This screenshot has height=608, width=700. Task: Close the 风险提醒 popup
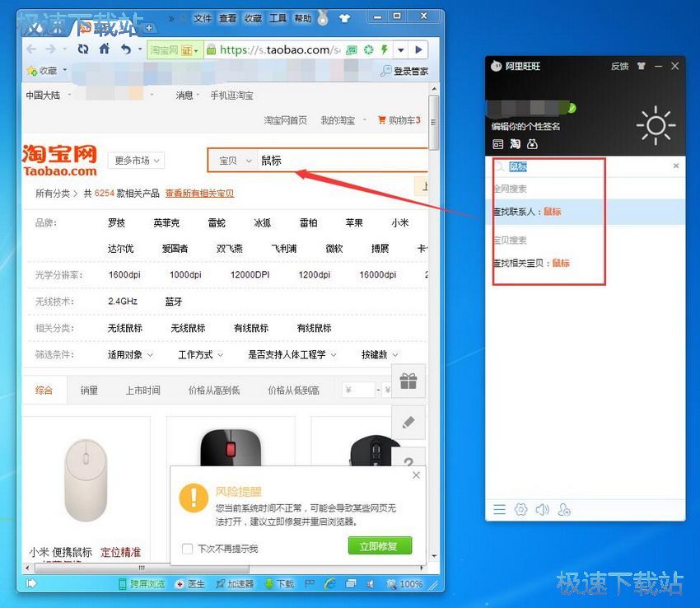tap(416, 475)
